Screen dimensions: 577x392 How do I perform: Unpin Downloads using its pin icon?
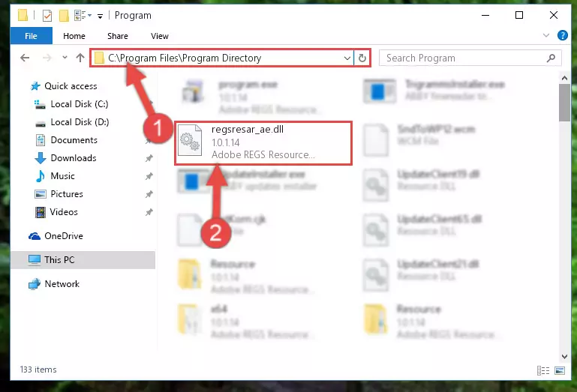(149, 158)
